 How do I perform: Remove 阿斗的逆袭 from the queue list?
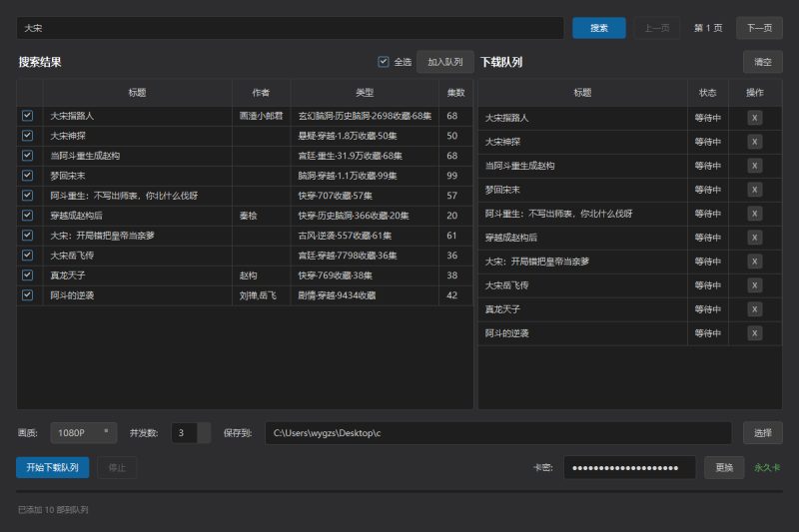pyautogui.click(x=755, y=332)
